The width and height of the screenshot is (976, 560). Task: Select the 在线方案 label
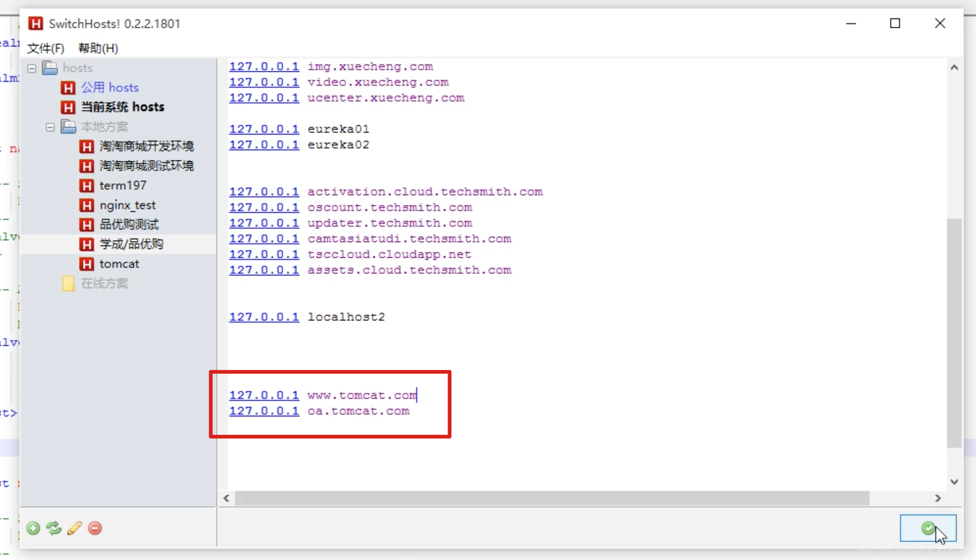pos(104,283)
